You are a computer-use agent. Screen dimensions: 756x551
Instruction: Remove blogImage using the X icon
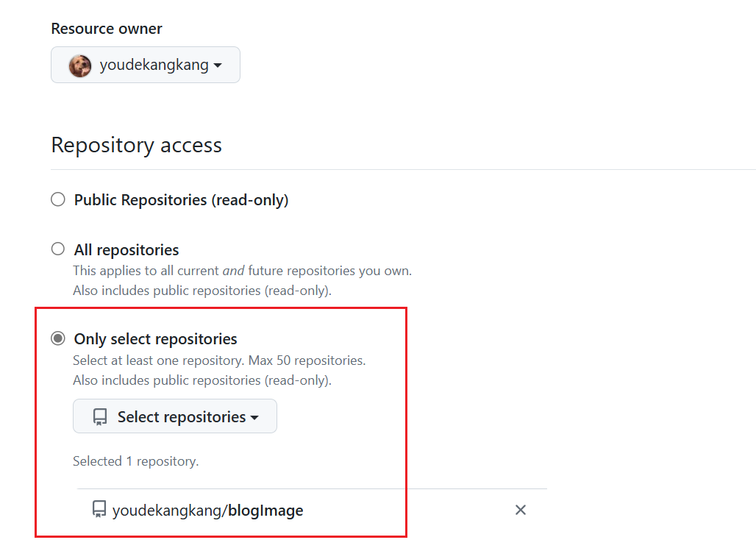(x=521, y=510)
